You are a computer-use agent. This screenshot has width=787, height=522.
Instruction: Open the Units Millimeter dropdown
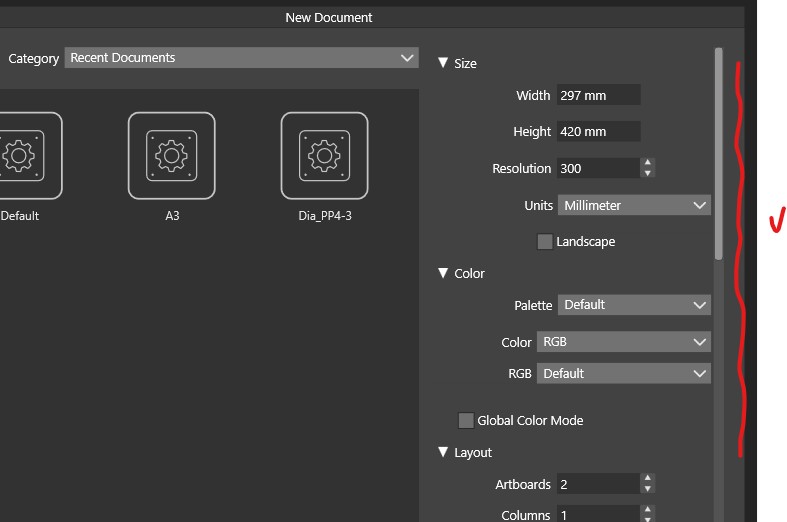[x=634, y=205]
